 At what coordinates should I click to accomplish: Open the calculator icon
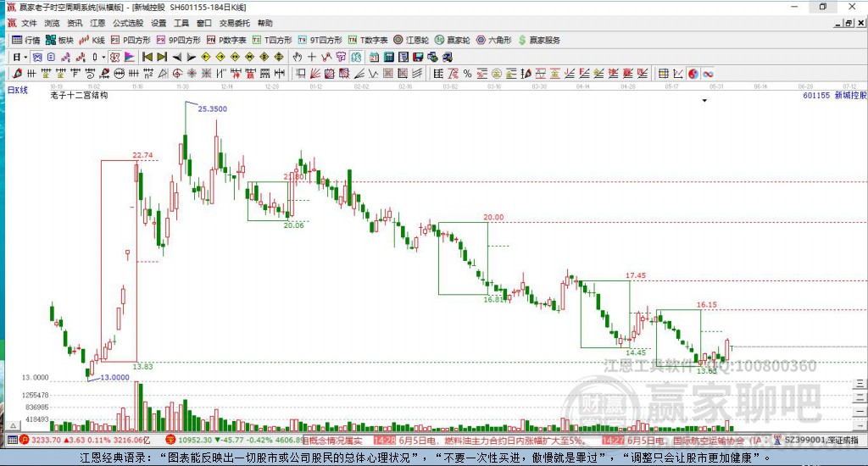tap(388, 57)
